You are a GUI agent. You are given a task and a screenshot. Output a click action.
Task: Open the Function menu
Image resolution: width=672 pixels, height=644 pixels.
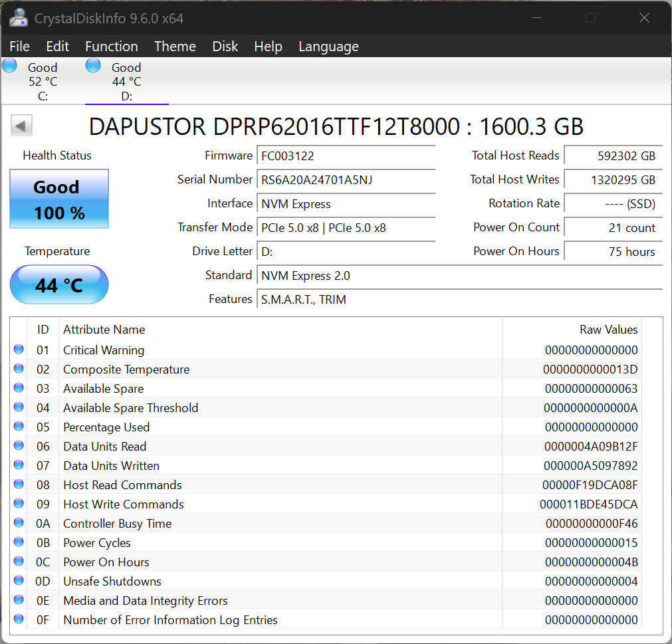coord(112,47)
